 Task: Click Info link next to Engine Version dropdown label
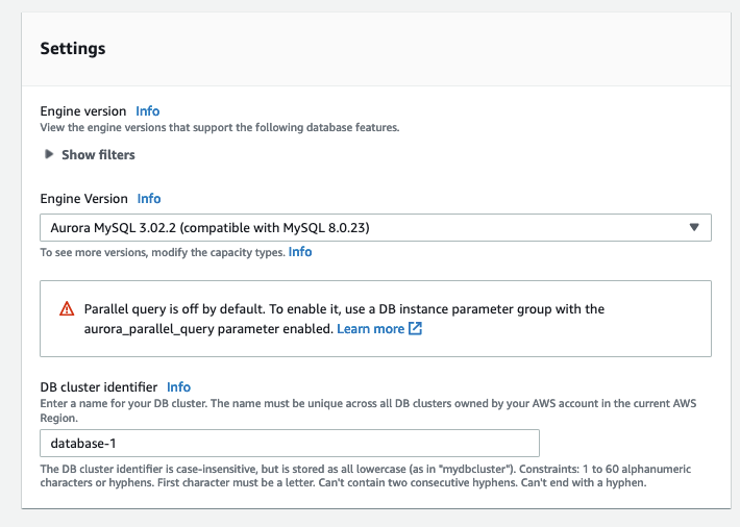click(149, 199)
